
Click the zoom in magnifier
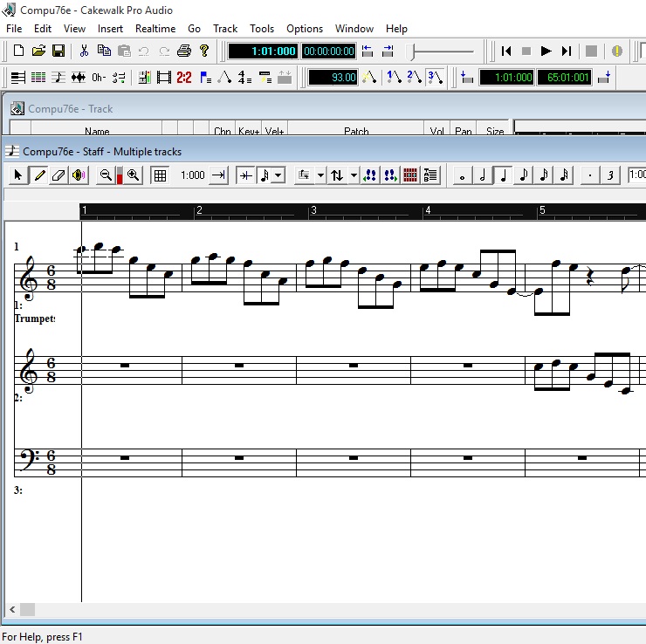click(x=134, y=175)
